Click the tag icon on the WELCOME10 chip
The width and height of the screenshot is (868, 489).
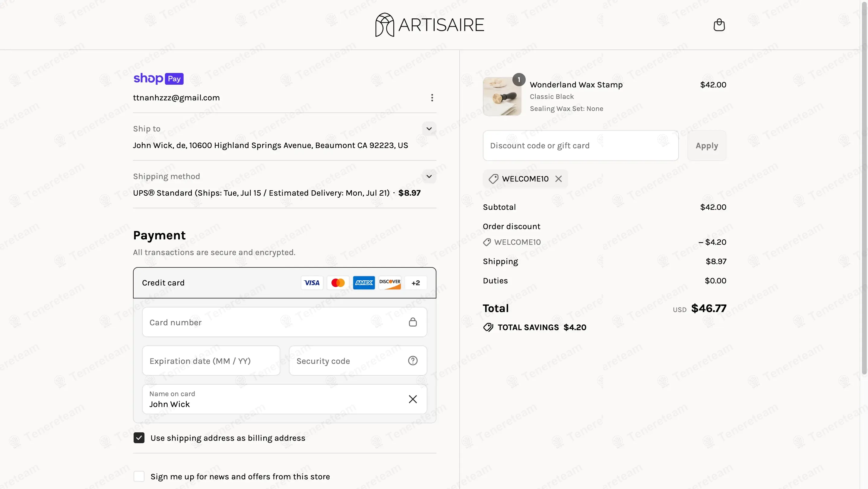click(x=493, y=179)
